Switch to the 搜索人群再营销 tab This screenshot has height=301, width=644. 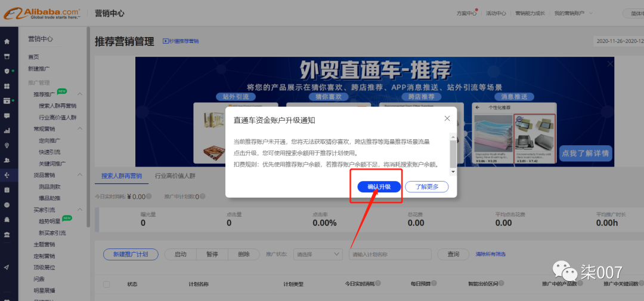[121, 176]
